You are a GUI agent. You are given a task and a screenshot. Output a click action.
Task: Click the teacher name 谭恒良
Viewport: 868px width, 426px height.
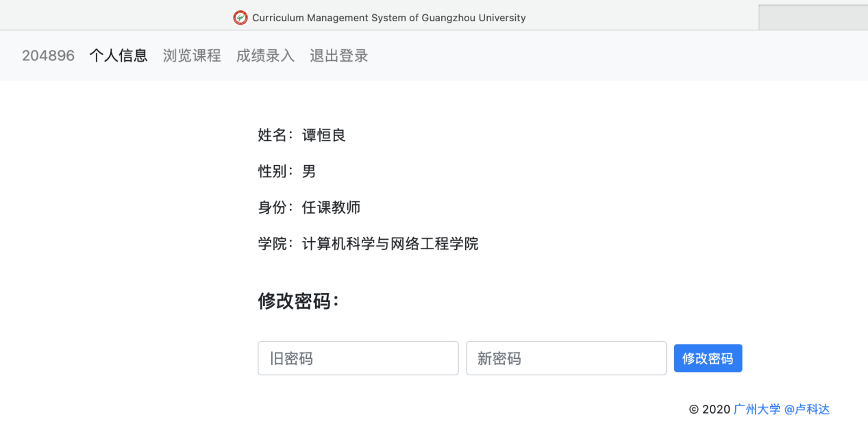[324, 135]
